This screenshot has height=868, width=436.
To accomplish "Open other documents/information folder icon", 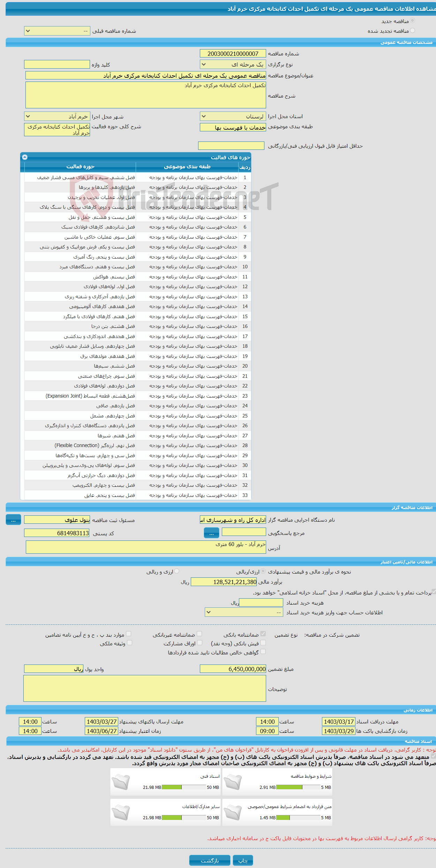I will point(121,813).
